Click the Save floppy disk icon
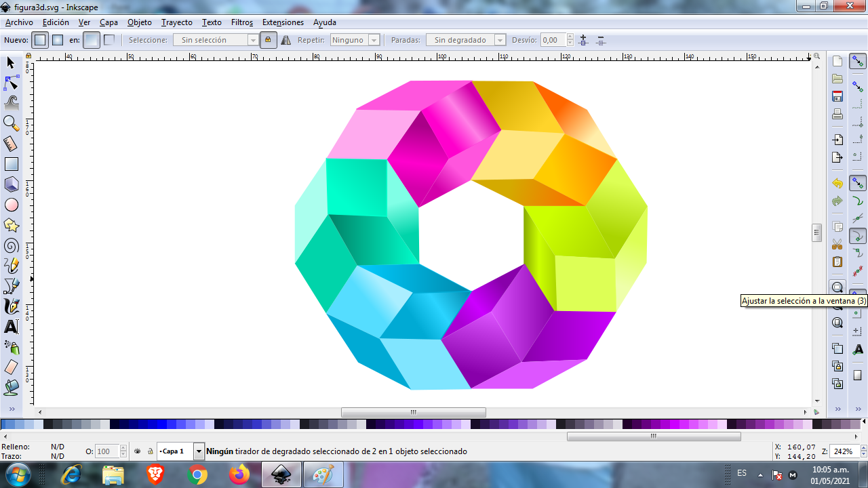 click(837, 96)
